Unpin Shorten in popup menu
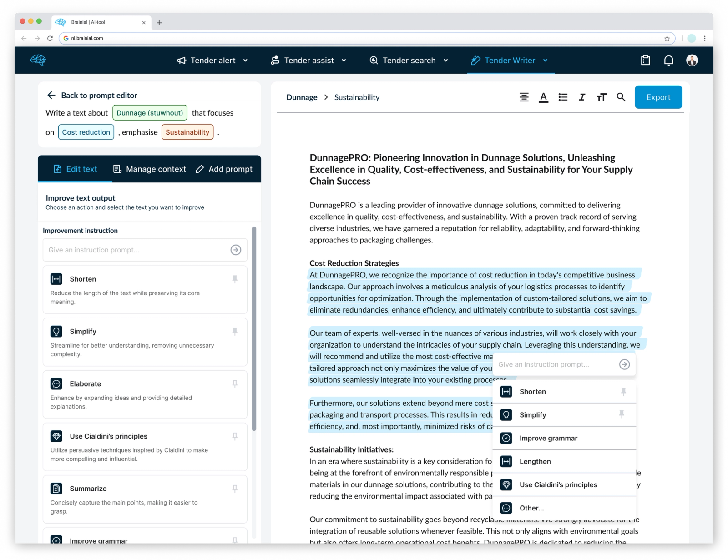This screenshot has width=728, height=560. (x=623, y=391)
